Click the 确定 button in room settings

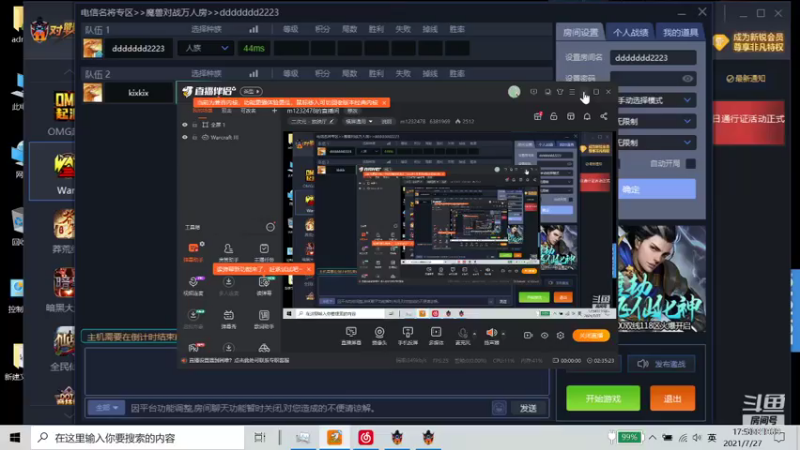coord(657,189)
